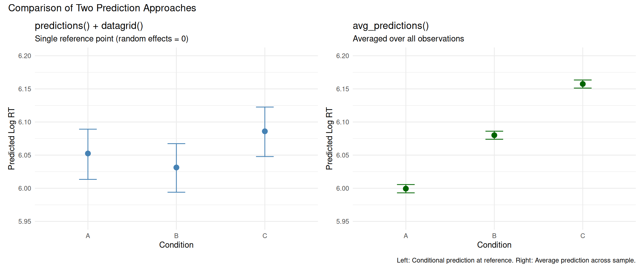Click the blue data point for condition C
This screenshot has height=268, width=644.
point(265,131)
